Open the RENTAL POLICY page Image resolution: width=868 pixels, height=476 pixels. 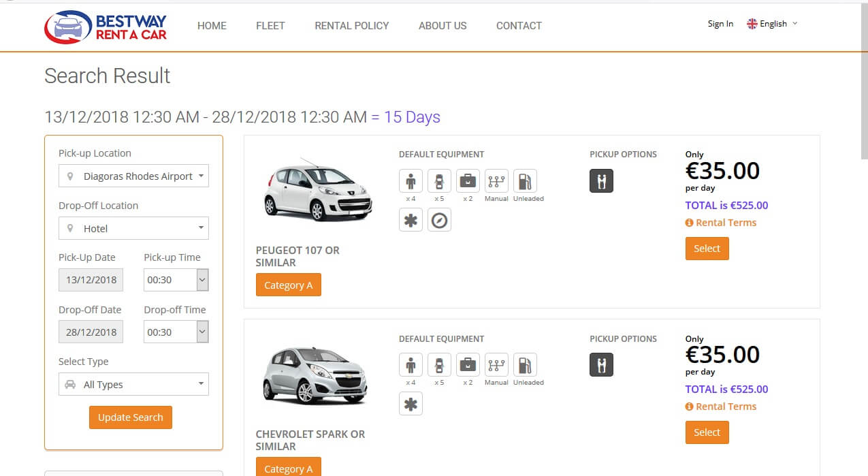click(352, 26)
